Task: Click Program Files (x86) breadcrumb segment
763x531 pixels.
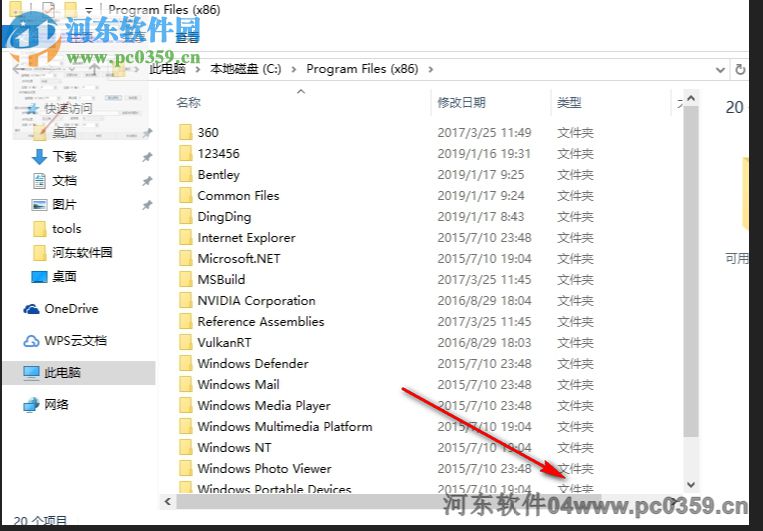Action: 363,69
